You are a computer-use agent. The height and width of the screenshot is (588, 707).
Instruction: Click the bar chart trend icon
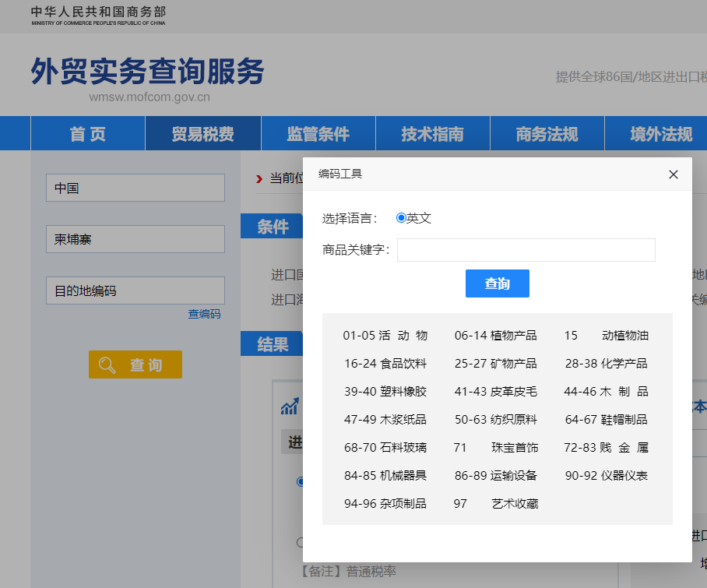point(290,407)
